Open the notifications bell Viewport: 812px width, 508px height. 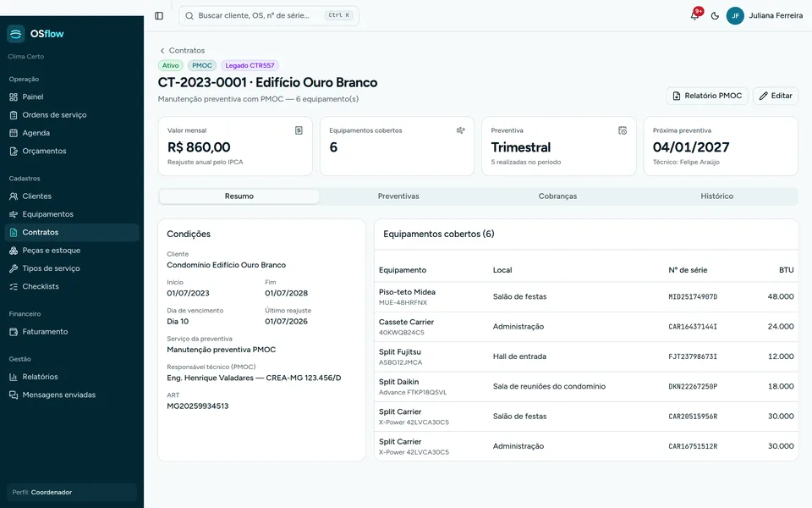click(x=695, y=15)
